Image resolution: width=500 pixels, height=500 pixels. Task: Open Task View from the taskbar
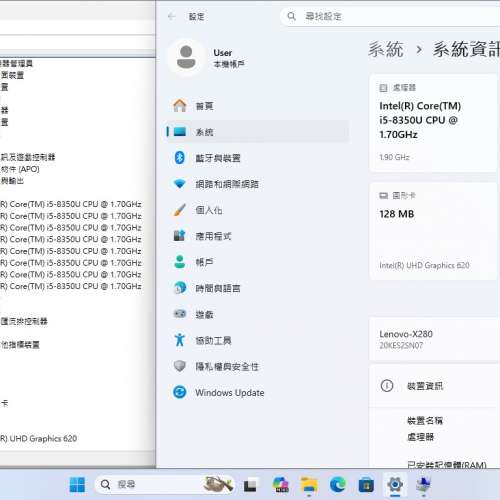click(250, 485)
